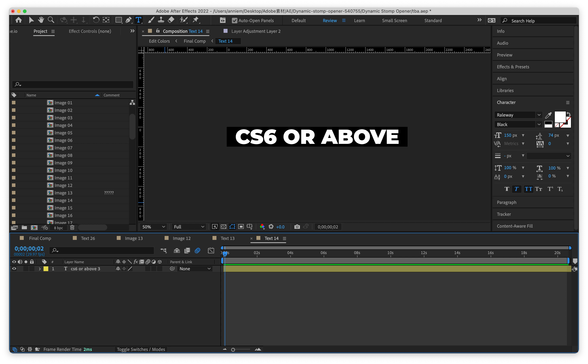Click the Puppet Pin tool
The height and width of the screenshot is (364, 588).
click(x=196, y=20)
